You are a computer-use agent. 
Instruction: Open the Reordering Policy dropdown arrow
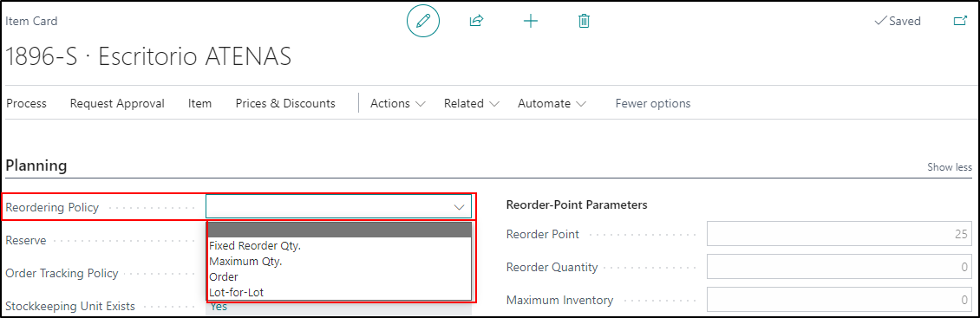460,207
